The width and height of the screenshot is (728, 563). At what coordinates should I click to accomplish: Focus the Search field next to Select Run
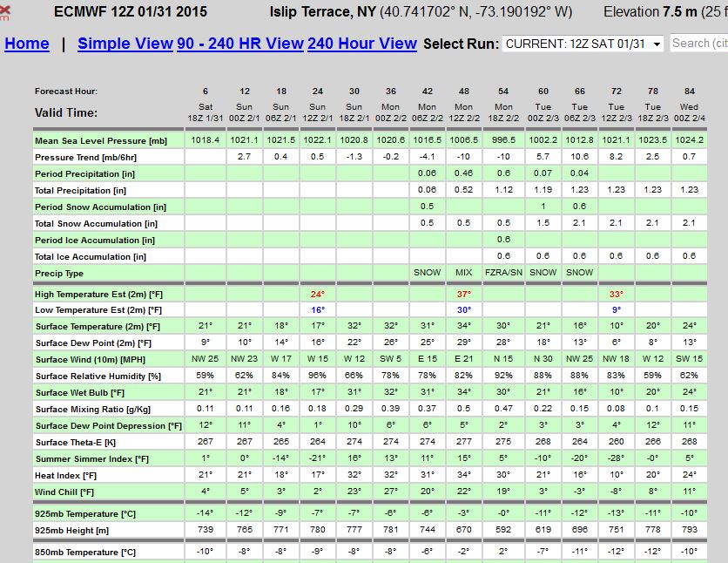point(698,44)
